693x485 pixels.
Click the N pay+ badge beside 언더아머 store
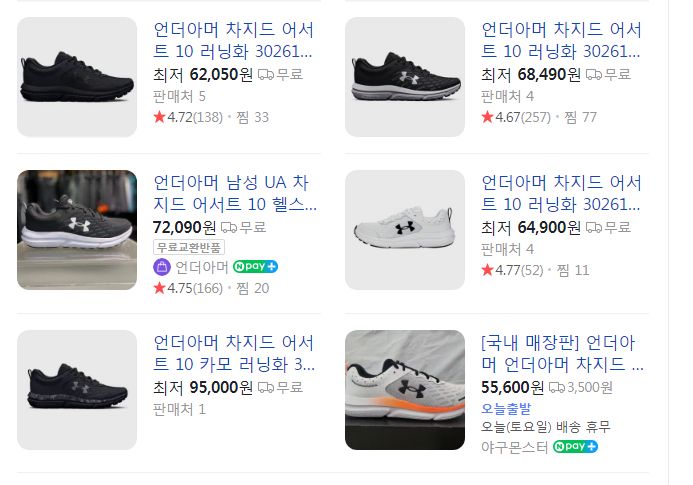point(255,266)
